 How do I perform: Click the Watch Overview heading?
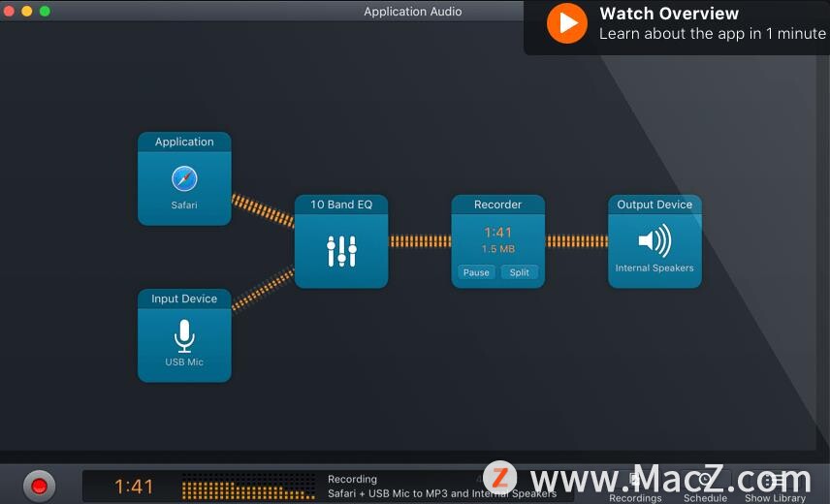point(669,14)
